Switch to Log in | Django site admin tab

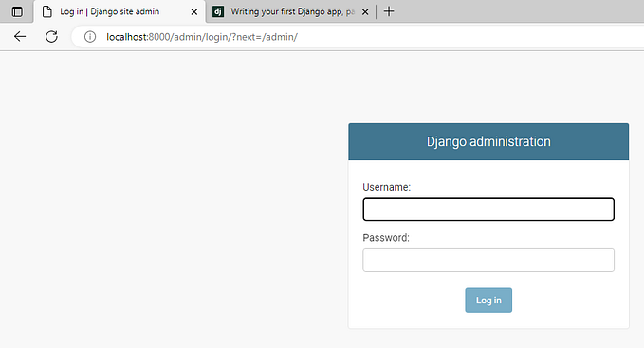pos(120,11)
